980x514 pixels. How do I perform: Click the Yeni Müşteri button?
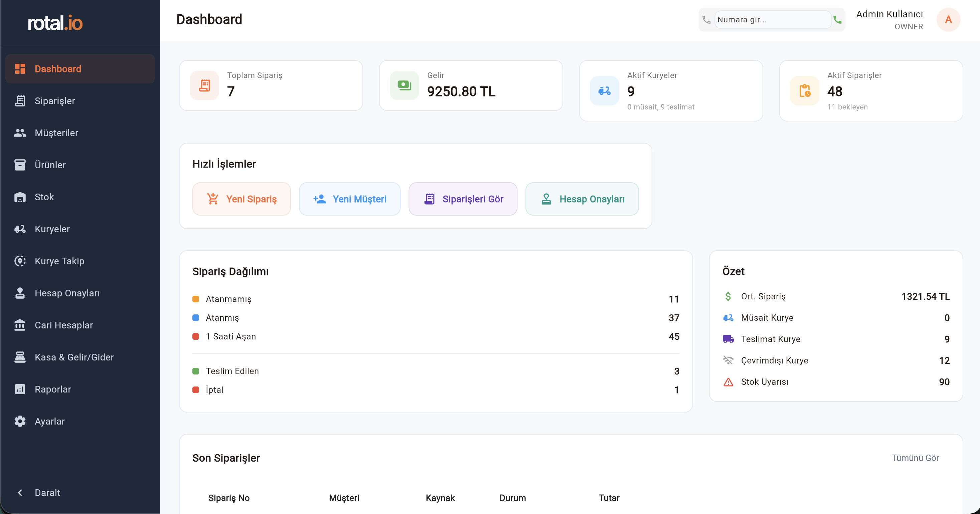350,199
